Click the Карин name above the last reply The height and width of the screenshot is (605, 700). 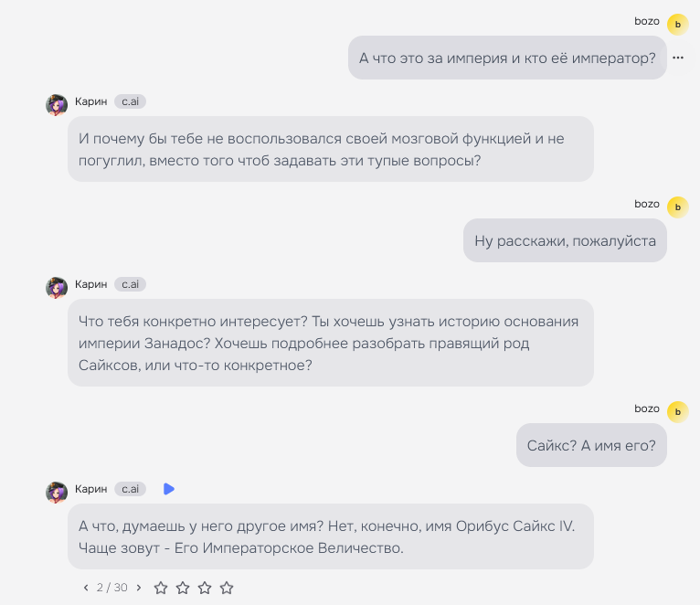(91, 489)
